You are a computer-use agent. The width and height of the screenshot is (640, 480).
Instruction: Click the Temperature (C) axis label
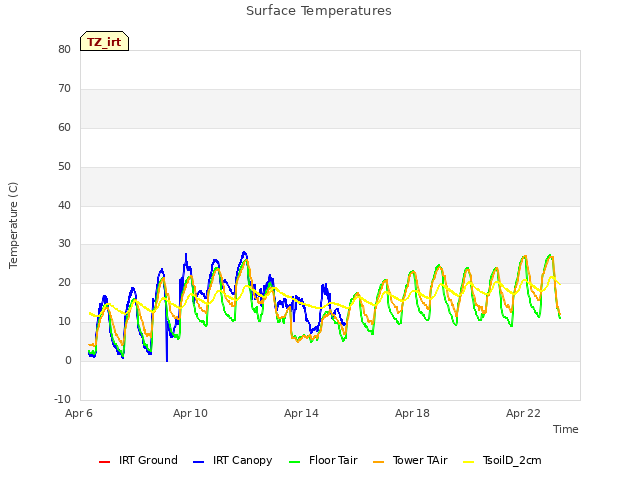13,225
